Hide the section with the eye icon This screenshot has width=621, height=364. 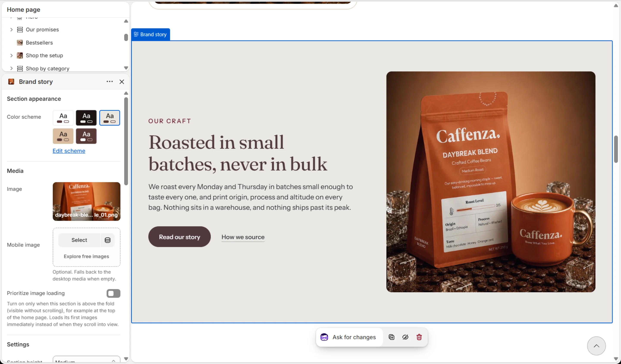[x=405, y=337]
